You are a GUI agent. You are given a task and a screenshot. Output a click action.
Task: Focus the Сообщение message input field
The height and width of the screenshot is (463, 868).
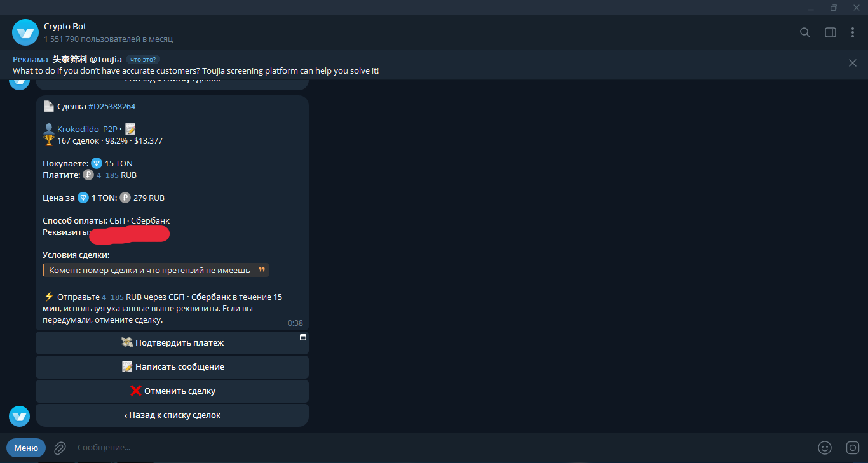pyautogui.click(x=442, y=448)
